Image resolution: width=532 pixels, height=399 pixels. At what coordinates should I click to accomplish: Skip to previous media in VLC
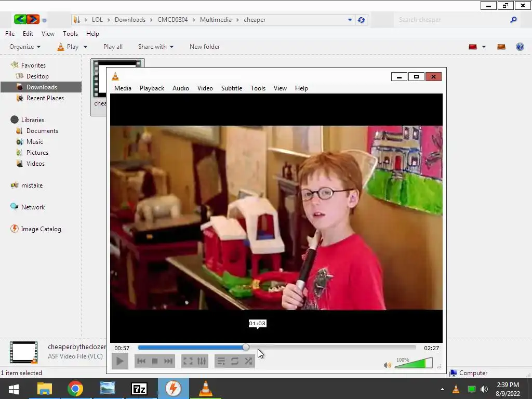click(x=141, y=361)
